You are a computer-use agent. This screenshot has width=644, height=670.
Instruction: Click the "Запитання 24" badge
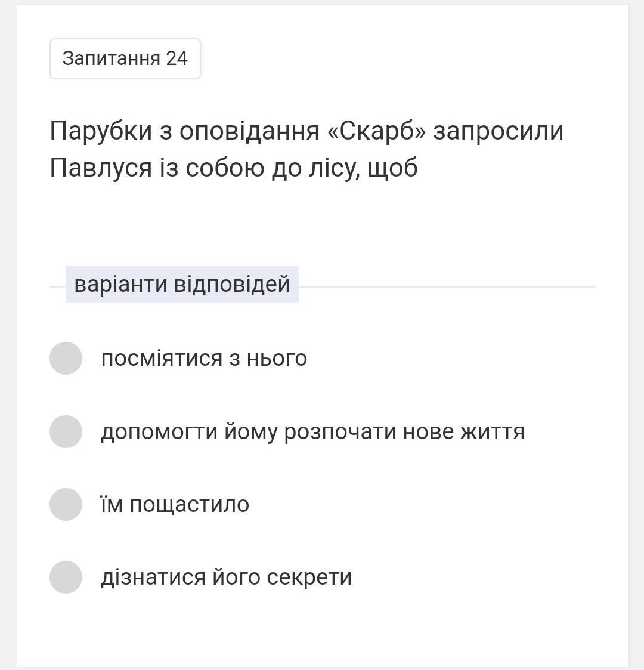tap(125, 58)
